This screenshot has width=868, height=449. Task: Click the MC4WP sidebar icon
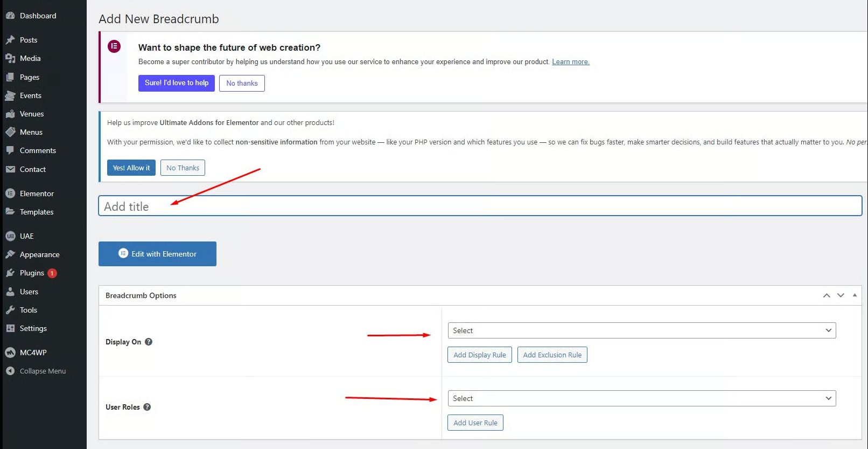click(10, 353)
